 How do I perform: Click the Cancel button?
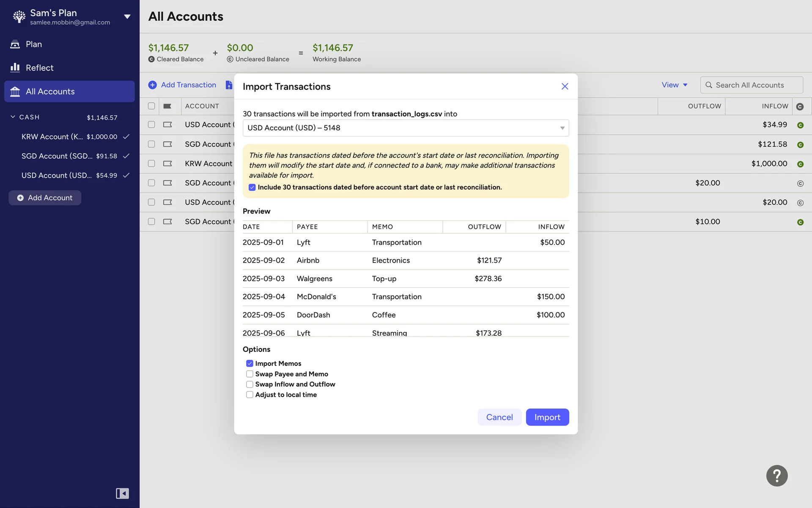click(499, 417)
